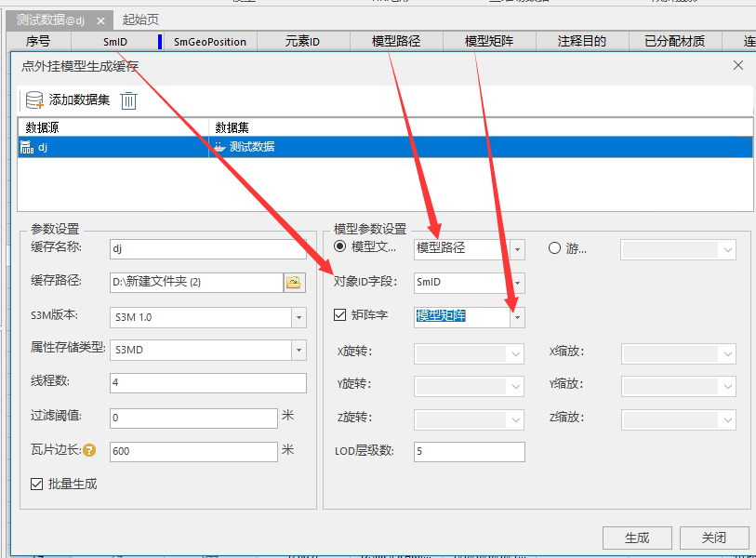Open the cache path folder browse icon
Screen dimensions: 756x558
(294, 283)
